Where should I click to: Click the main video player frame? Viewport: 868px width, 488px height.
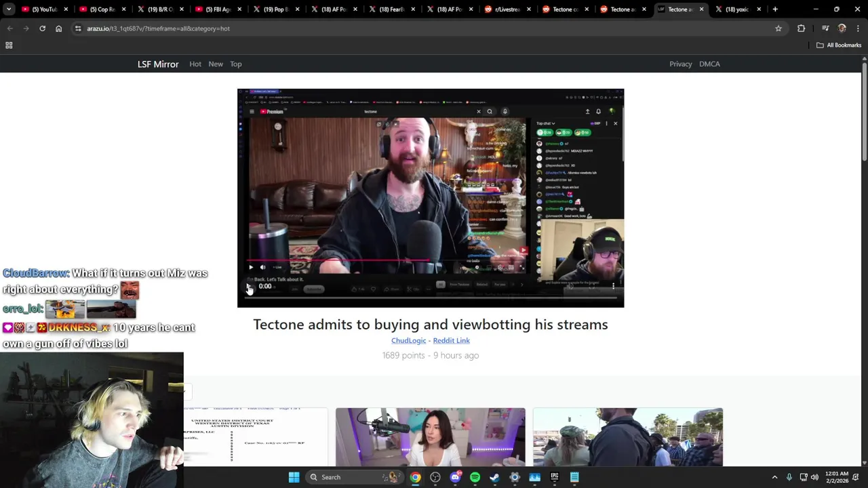point(431,198)
